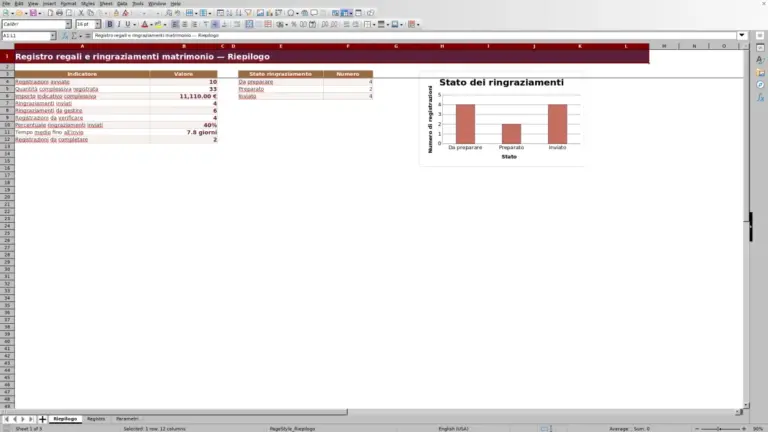768x432 pixels.
Task: Expand the Name Box dropdown
Action: coord(53,36)
